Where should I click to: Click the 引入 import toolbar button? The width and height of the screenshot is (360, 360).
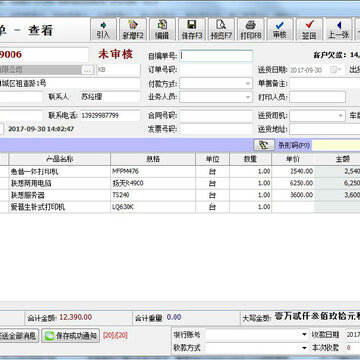[103, 30]
